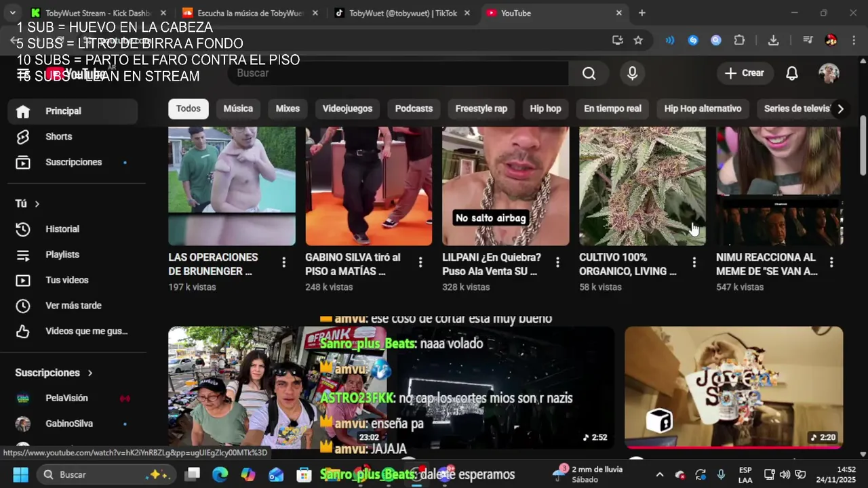Click the 23:02 market video thumbnail
Viewport: 868px width, 488px height.
coord(277,388)
